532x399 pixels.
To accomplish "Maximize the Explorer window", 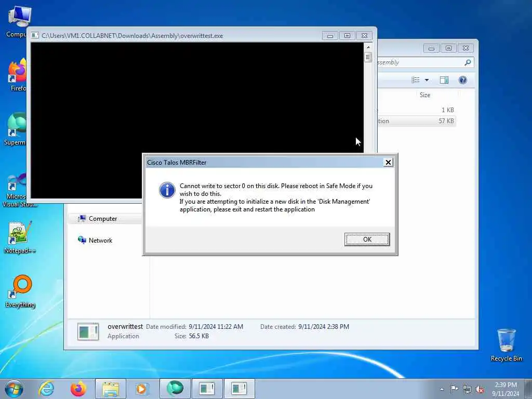I will coord(448,48).
